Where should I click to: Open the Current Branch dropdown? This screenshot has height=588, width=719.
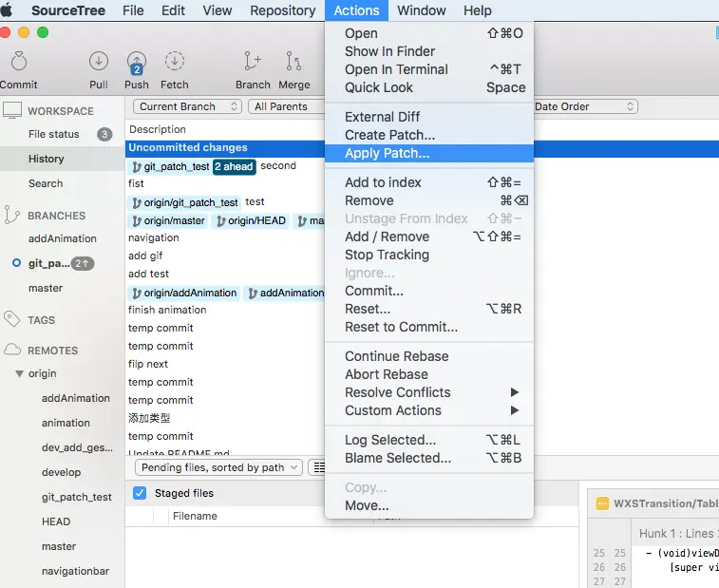187,106
